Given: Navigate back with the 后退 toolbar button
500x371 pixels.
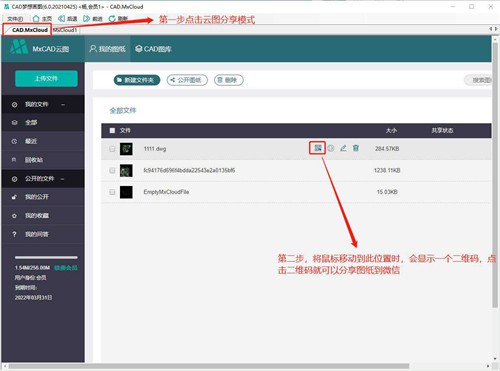Looking at the screenshot, I should [x=67, y=19].
